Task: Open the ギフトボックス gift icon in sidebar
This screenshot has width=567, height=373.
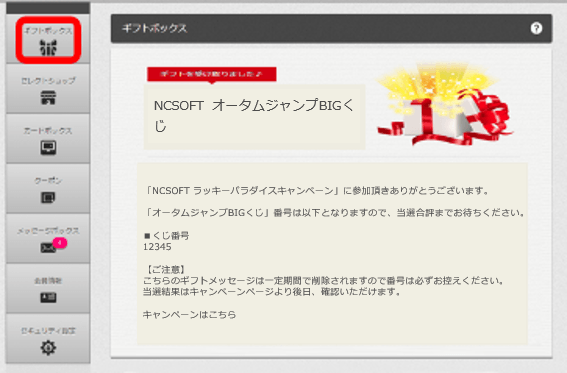Action: tap(48, 47)
